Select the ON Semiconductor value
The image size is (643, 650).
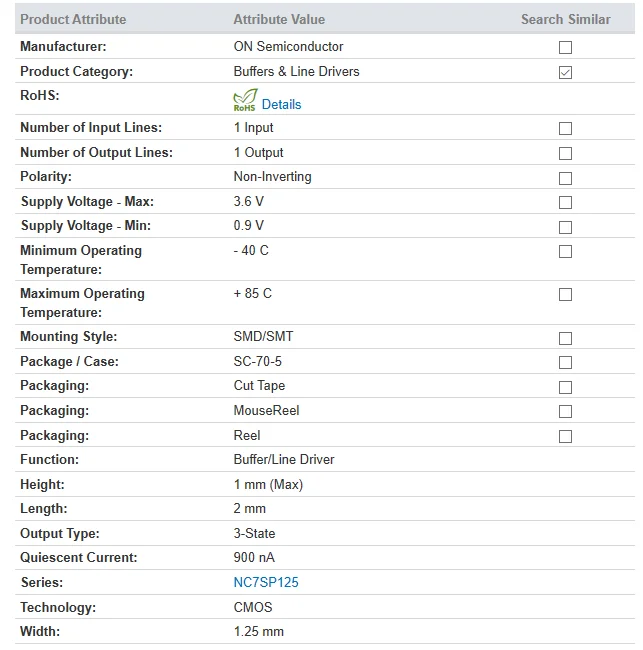click(288, 46)
